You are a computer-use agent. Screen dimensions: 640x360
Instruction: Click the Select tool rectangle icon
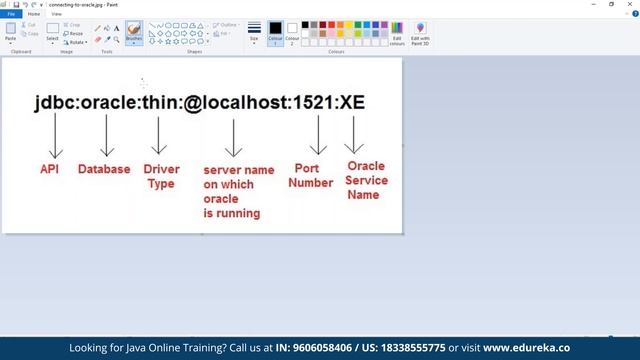coord(52,29)
